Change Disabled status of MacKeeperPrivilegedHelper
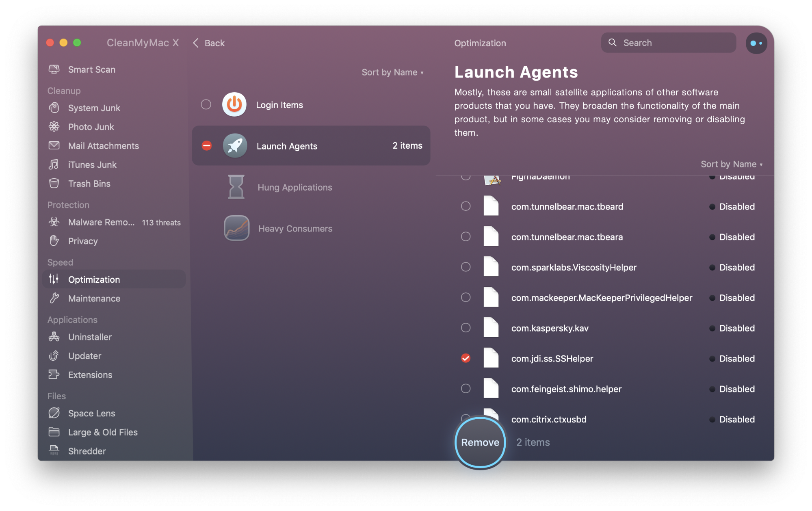 (732, 298)
